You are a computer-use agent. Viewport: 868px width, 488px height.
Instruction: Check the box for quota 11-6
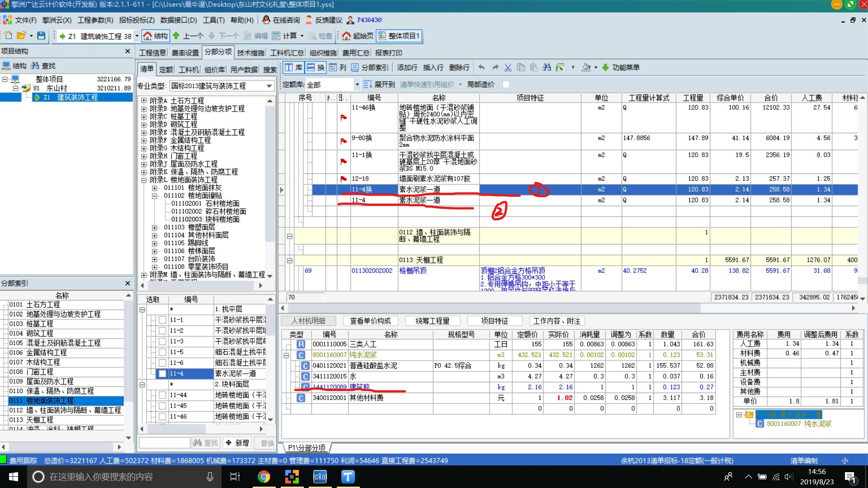tap(162, 363)
